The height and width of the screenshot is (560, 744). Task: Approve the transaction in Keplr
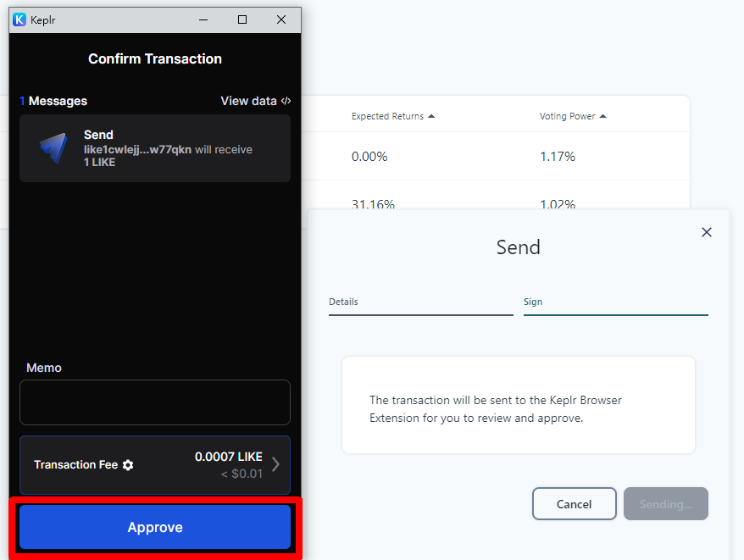click(155, 527)
